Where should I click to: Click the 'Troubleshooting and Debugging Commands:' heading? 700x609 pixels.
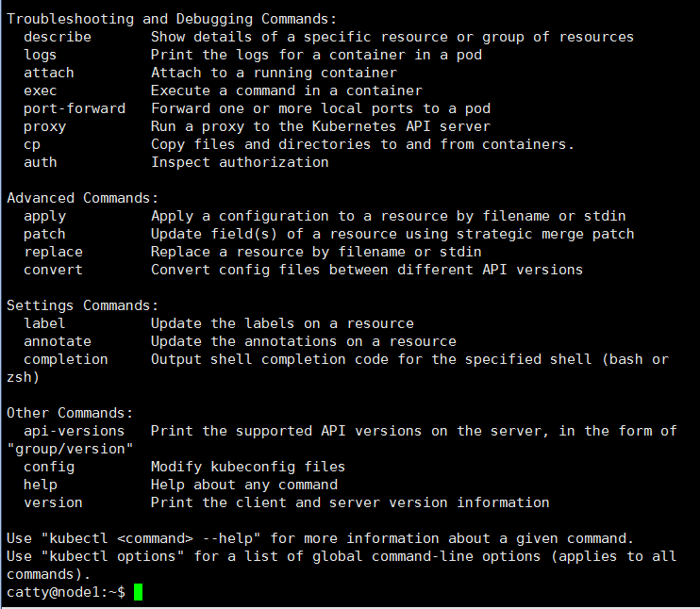(172, 19)
